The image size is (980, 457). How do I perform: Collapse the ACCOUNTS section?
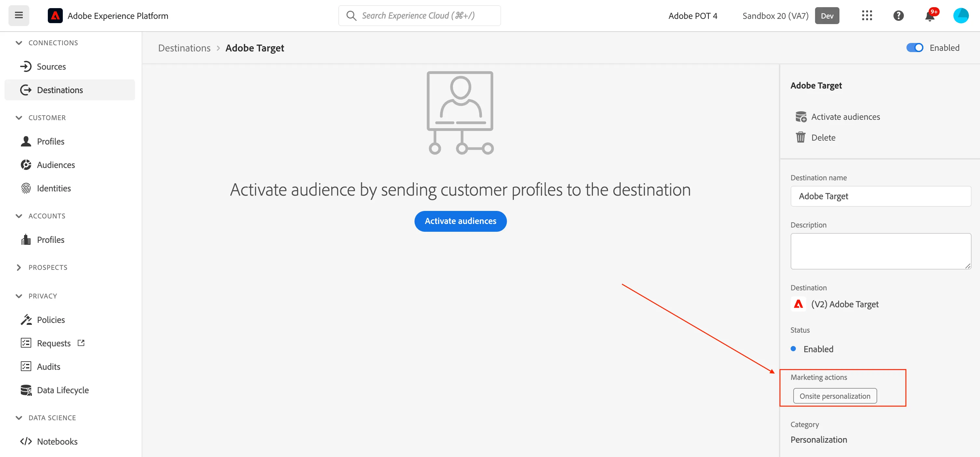(19, 216)
